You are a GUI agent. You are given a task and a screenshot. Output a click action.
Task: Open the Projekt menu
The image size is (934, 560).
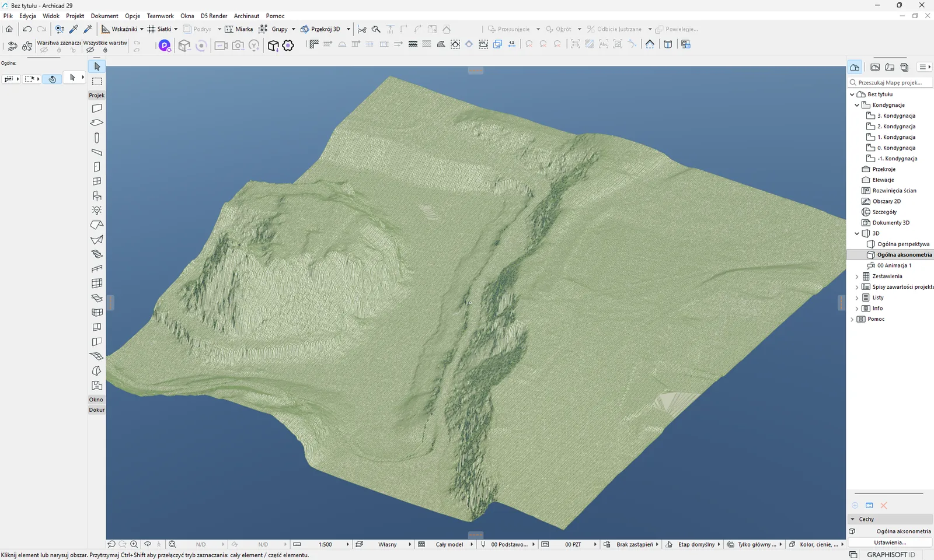(x=75, y=16)
